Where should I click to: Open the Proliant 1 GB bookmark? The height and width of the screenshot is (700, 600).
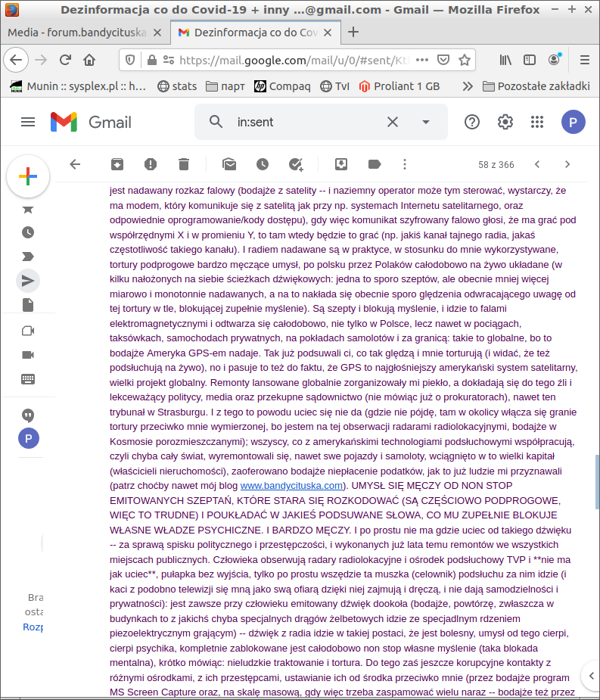click(x=399, y=86)
